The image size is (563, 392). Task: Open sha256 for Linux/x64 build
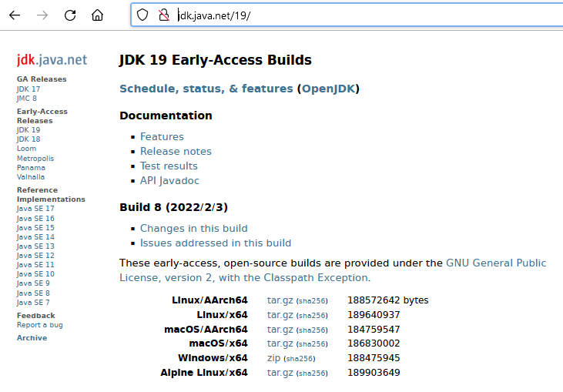point(312,316)
